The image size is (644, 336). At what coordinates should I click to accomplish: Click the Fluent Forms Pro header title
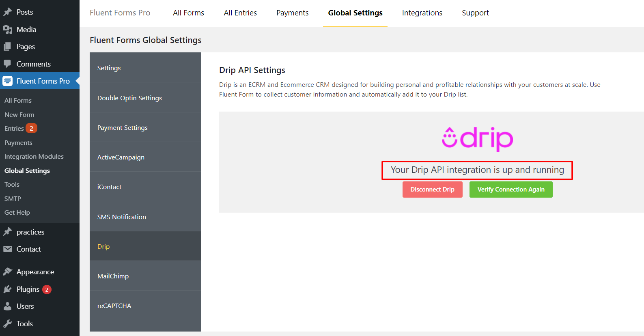coord(120,13)
